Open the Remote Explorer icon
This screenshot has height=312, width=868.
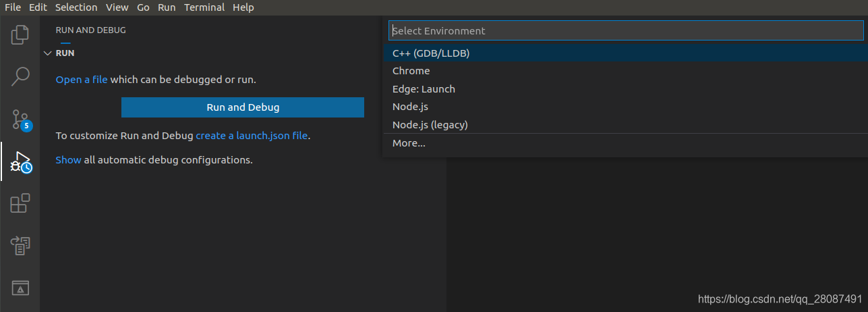[20, 246]
